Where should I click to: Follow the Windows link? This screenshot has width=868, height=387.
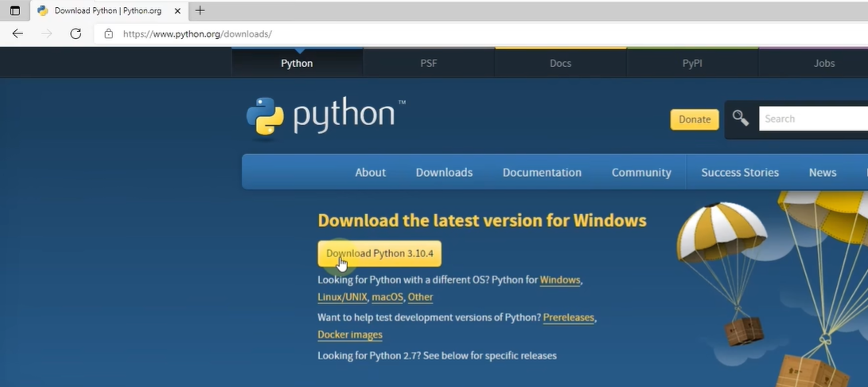tap(559, 280)
